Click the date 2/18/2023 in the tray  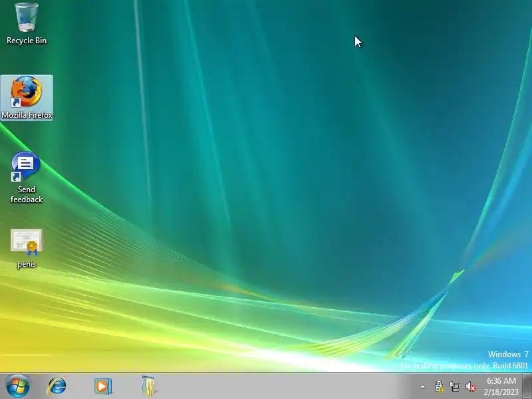point(501,392)
